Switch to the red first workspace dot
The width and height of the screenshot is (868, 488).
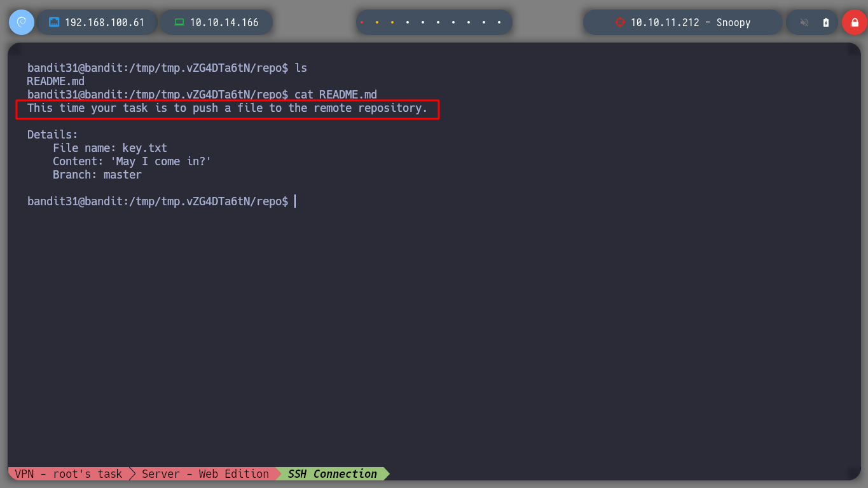coord(362,22)
